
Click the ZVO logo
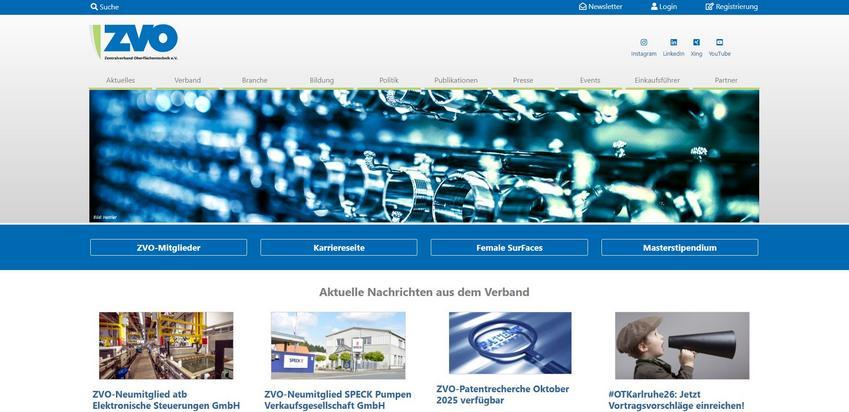point(134,42)
